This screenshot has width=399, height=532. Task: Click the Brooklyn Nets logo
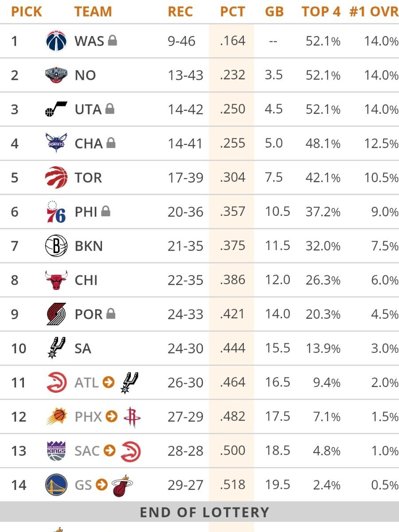point(56,246)
